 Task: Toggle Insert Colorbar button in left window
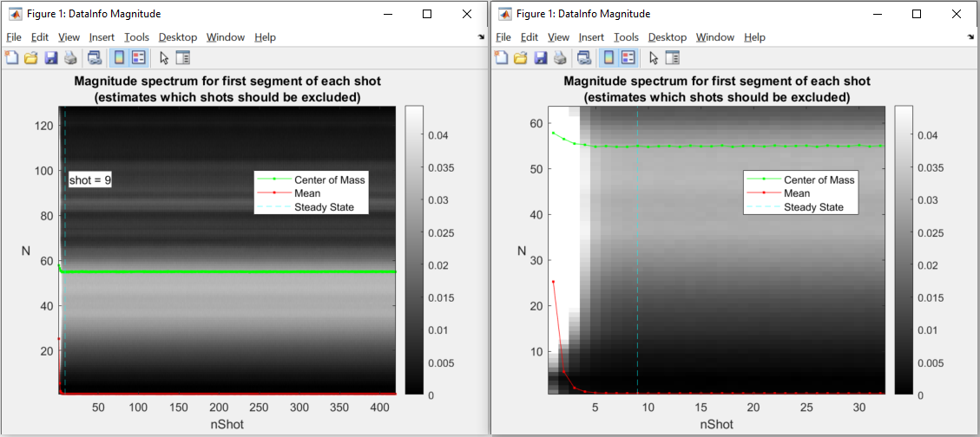point(119,58)
